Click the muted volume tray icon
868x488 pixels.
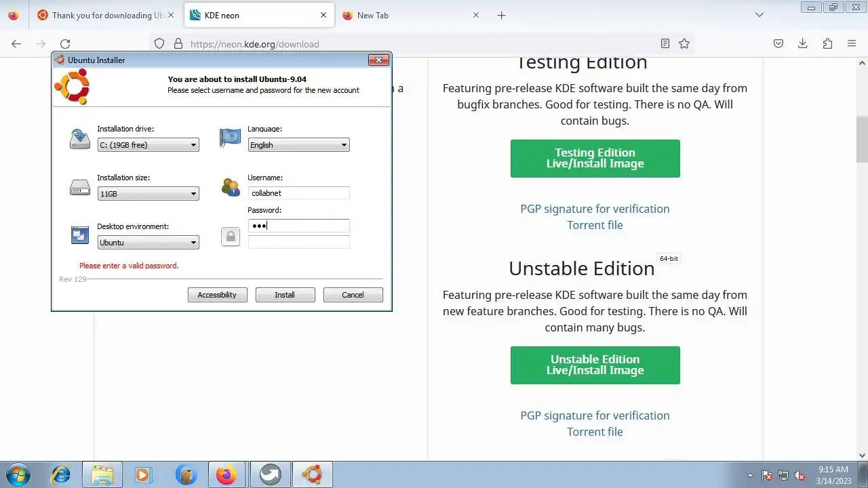click(x=800, y=475)
